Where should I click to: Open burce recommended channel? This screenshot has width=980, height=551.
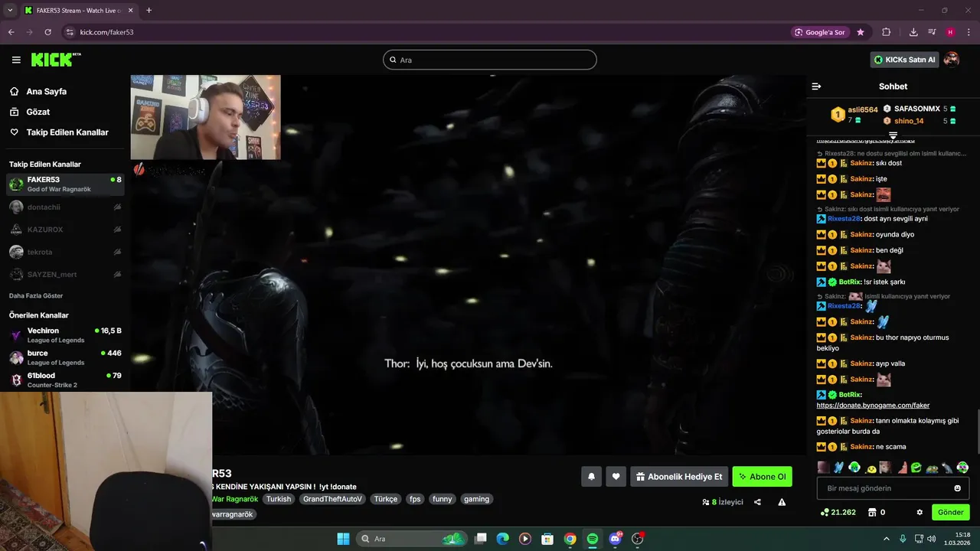(64, 357)
